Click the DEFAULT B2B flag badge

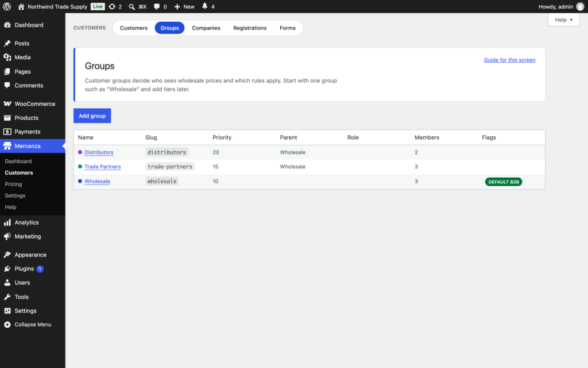pos(503,182)
